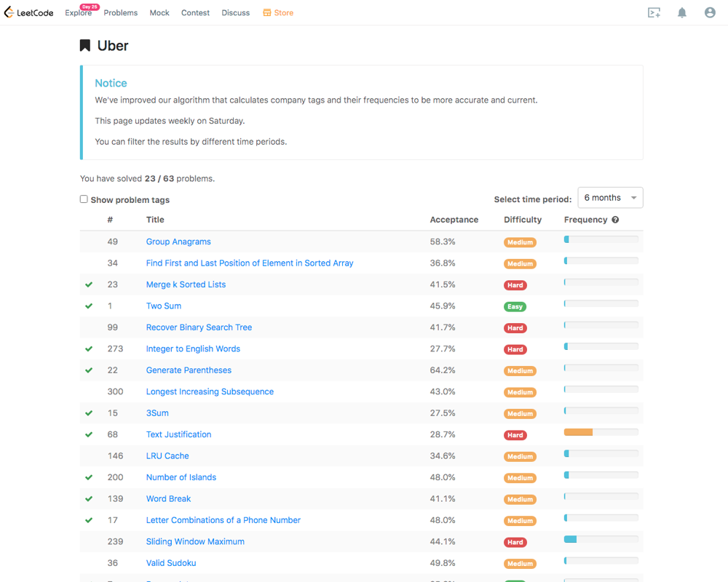Click problem number 273
Image resolution: width=728 pixels, height=582 pixels.
(115, 348)
